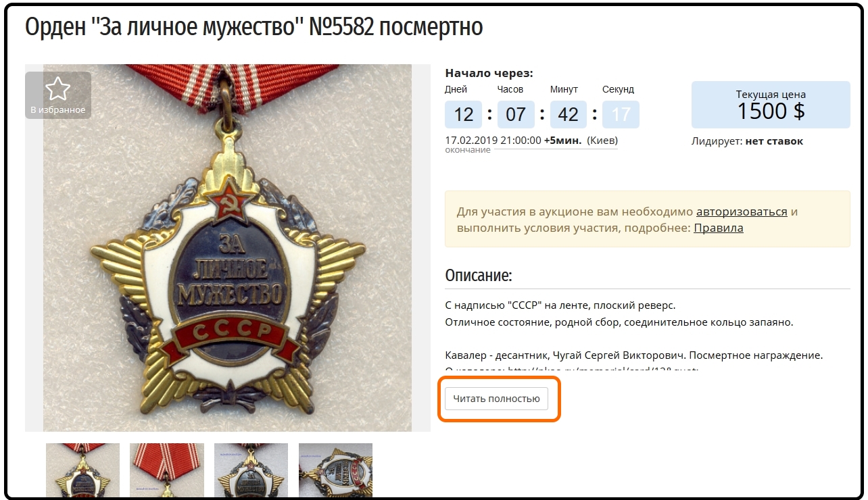Click the days countdown box showing 12
Viewport: 868px width, 500px height.
464,114
